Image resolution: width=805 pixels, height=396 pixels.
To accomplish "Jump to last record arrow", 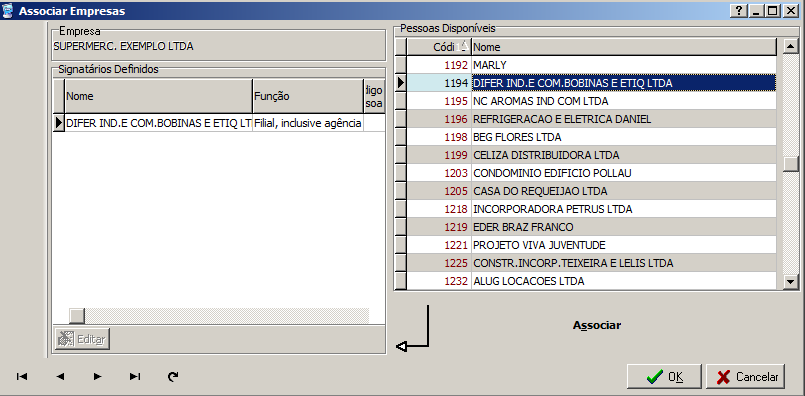I will pos(135,376).
